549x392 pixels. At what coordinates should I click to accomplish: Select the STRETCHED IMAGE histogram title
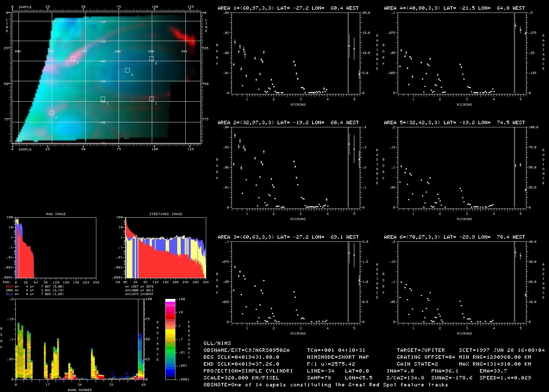[x=166, y=214]
